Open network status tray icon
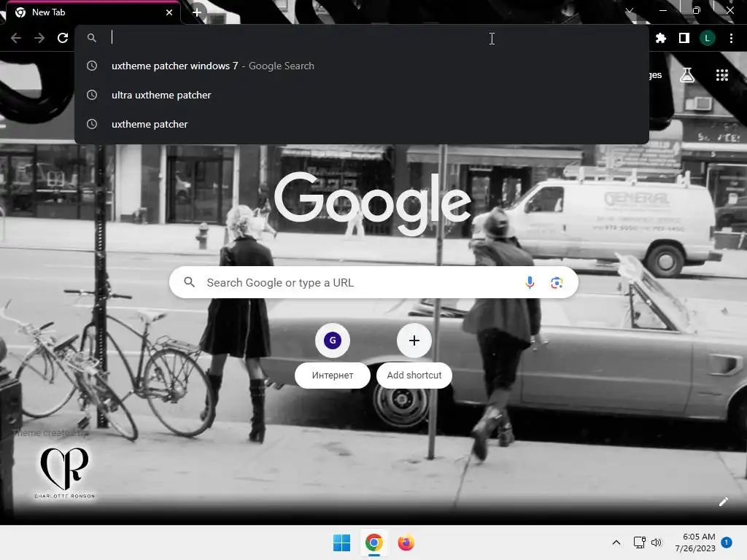This screenshot has height=560, width=747. tap(639, 542)
